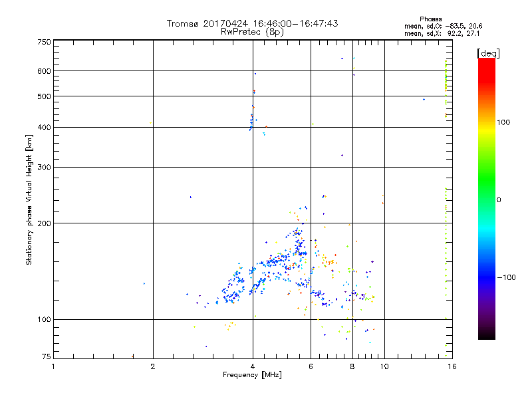Click the y-axis tick label '400'
This screenshot has width=532, height=399.
(44, 128)
